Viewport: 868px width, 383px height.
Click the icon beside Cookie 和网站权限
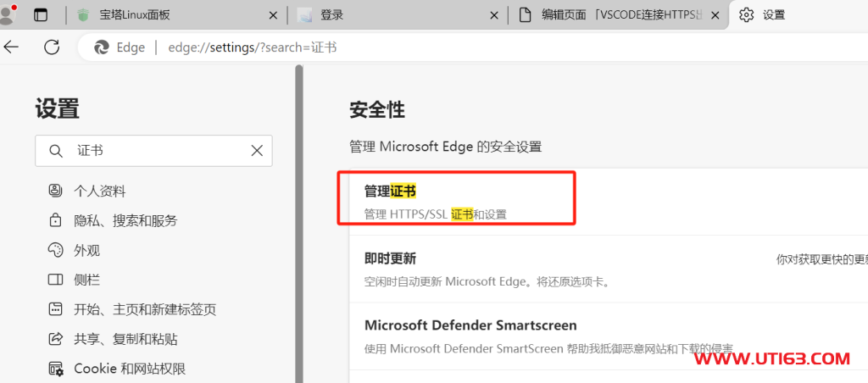tap(55, 368)
